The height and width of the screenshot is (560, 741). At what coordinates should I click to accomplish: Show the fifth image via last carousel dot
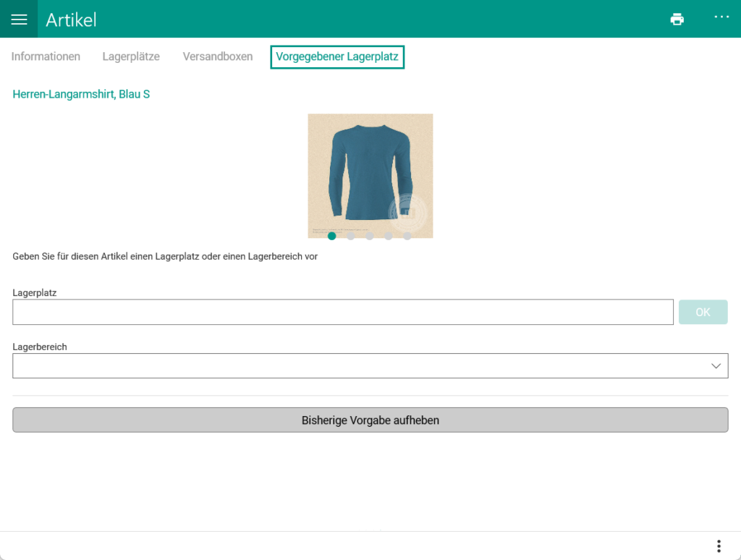(407, 236)
